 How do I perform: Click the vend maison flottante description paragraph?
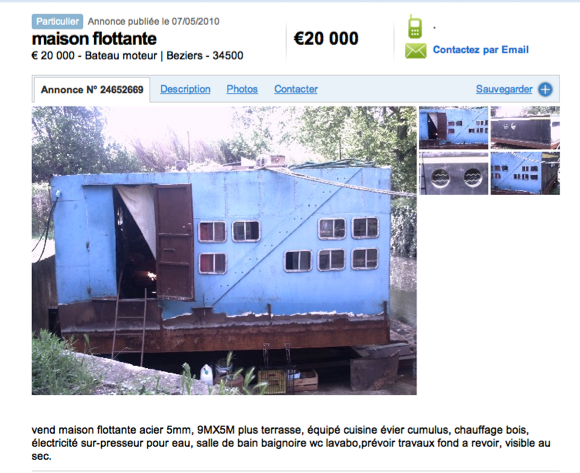pyautogui.click(x=291, y=443)
